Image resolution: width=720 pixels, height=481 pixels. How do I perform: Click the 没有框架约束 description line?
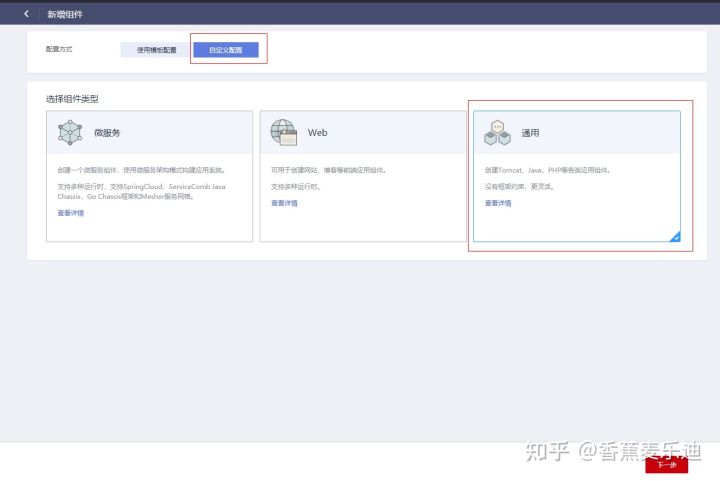click(519, 186)
